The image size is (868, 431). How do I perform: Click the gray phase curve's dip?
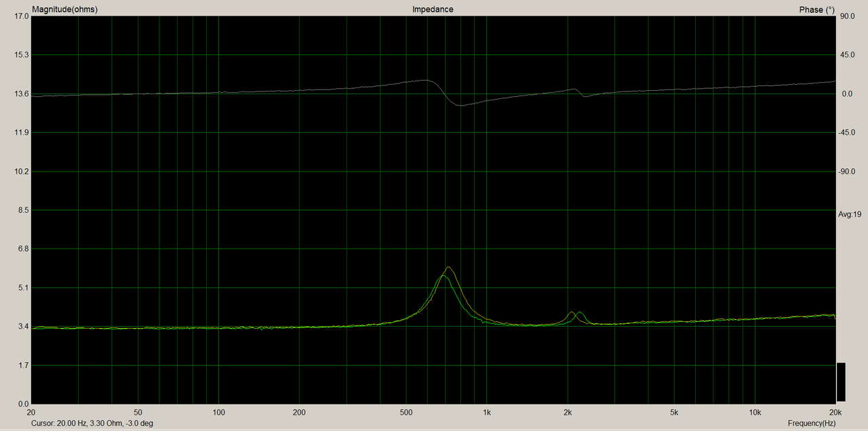point(461,105)
